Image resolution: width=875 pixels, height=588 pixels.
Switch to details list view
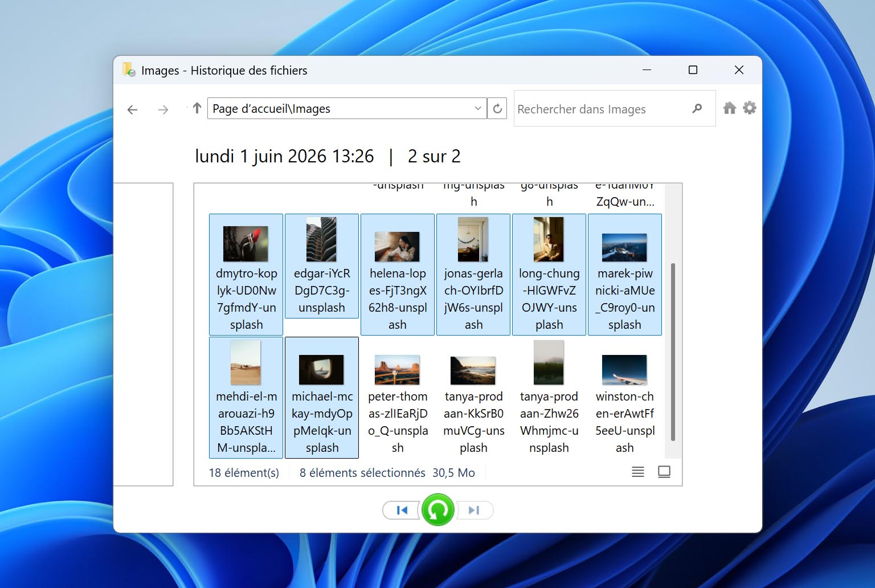pyautogui.click(x=638, y=472)
